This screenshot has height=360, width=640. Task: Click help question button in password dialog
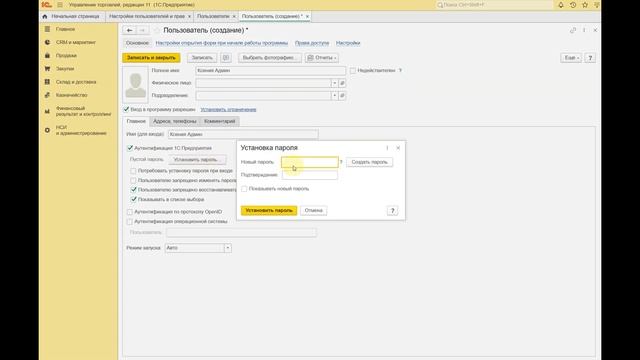point(392,211)
